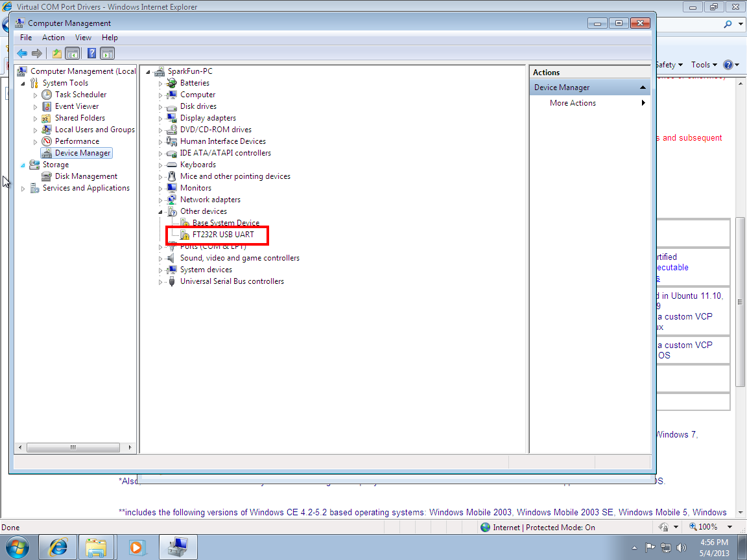This screenshot has height=560, width=747.
Task: Expand the Universal Serial Bus controllers node
Action: pos(161,282)
